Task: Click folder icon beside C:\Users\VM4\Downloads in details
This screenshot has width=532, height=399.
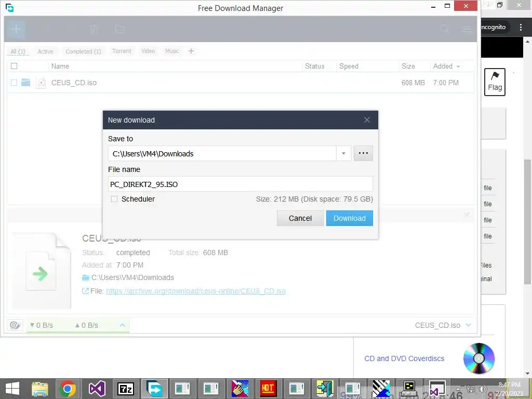Action: (86, 278)
